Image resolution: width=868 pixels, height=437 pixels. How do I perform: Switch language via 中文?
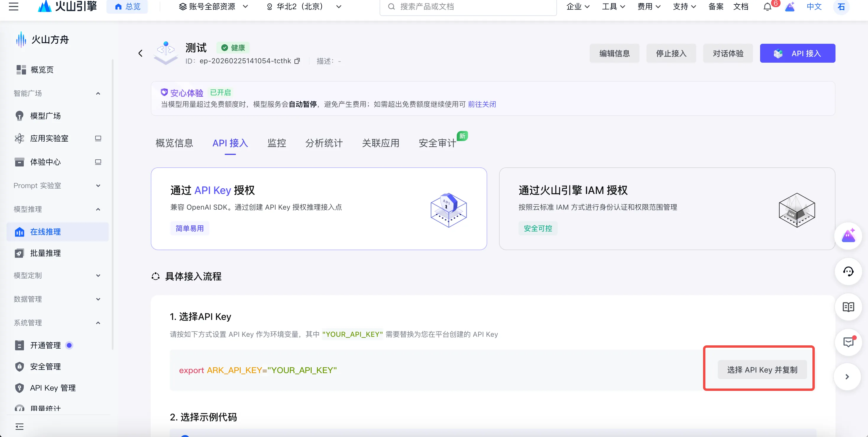(x=814, y=7)
